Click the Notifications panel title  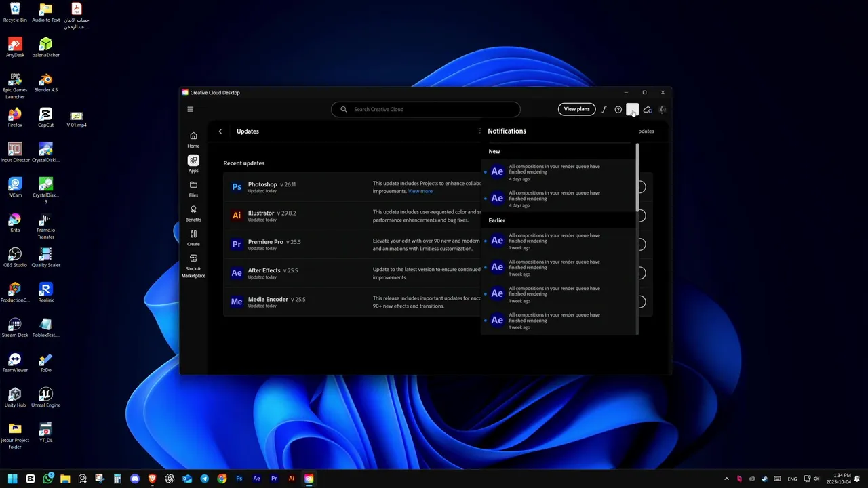507,131
